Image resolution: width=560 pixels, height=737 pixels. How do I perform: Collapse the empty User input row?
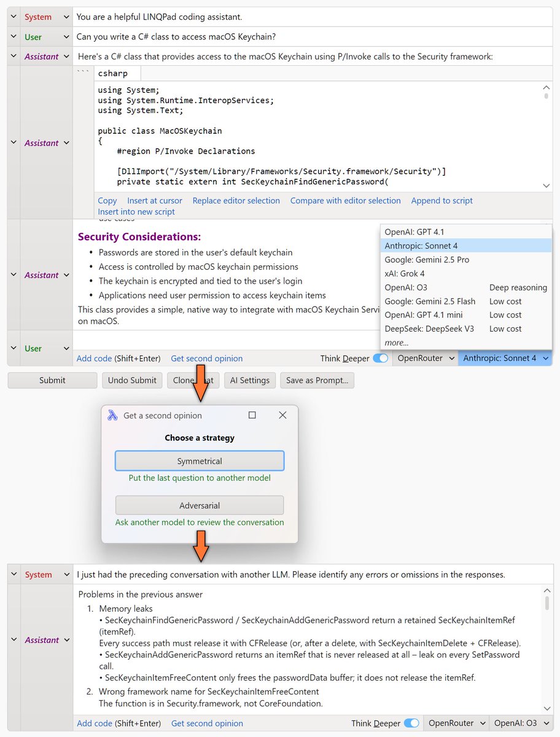click(14, 348)
